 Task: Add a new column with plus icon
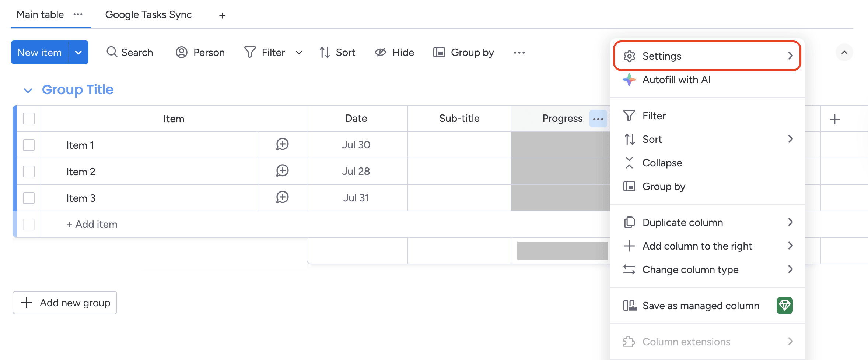835,119
